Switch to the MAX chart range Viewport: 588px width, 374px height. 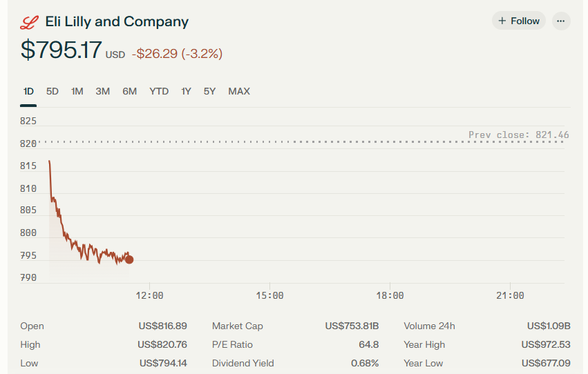click(239, 91)
